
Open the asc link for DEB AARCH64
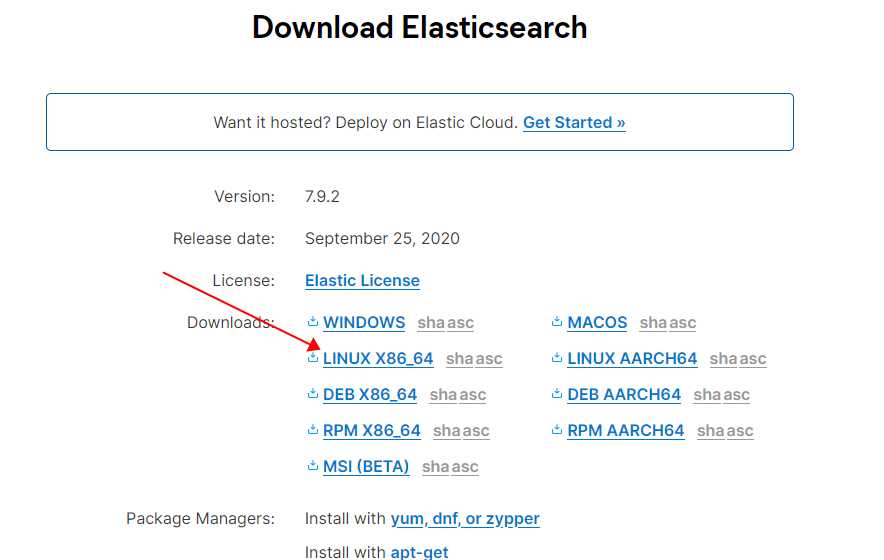(x=736, y=395)
